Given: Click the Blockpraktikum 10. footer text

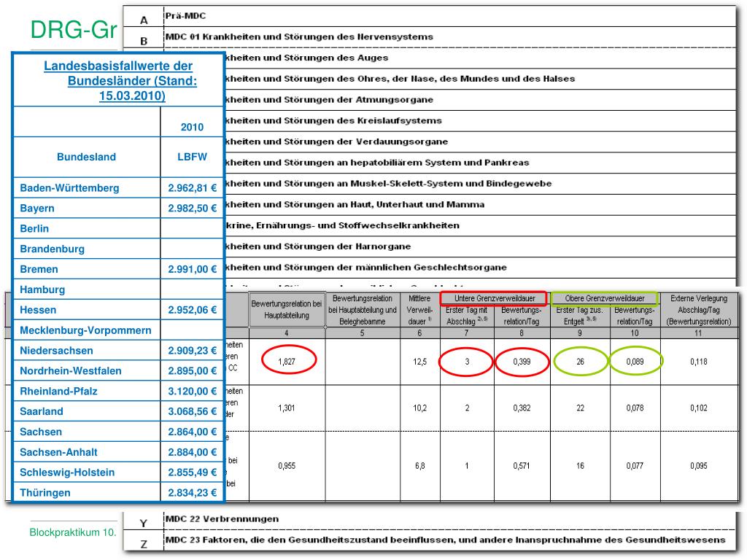Looking at the screenshot, I should [73, 532].
